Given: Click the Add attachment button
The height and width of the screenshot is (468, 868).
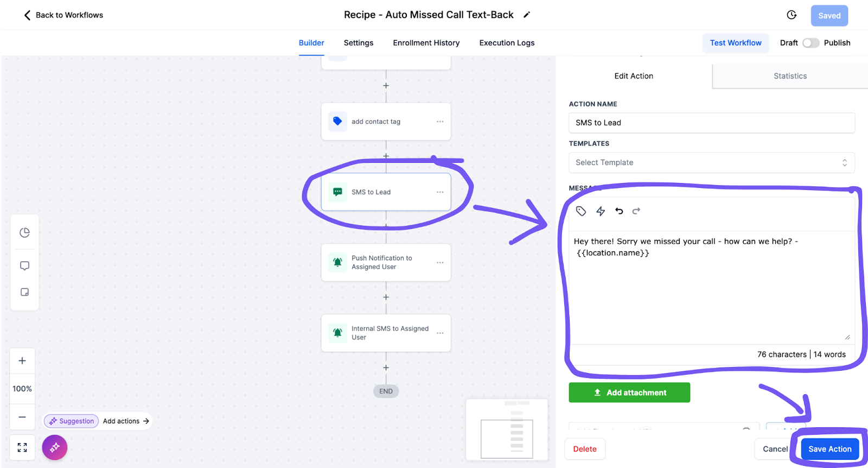Looking at the screenshot, I should pos(629,393).
